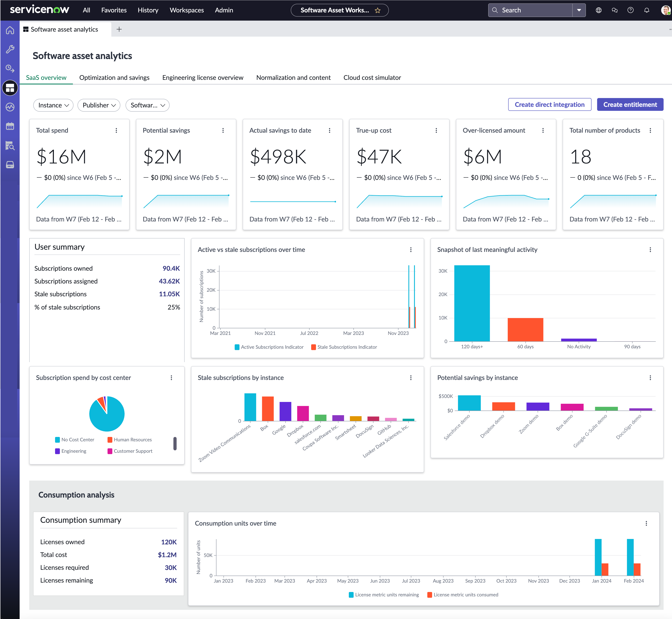
Task: Favorite the workspace with star icon
Action: [378, 10]
